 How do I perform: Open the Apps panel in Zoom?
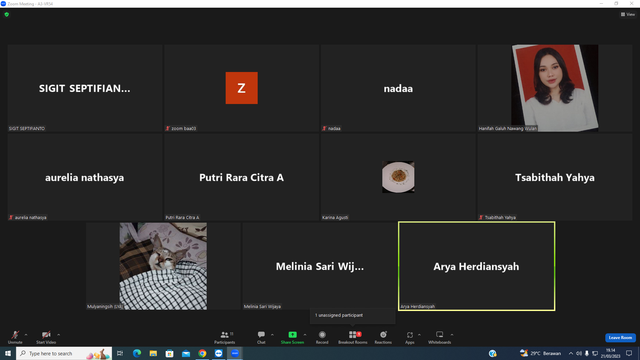tap(410, 337)
